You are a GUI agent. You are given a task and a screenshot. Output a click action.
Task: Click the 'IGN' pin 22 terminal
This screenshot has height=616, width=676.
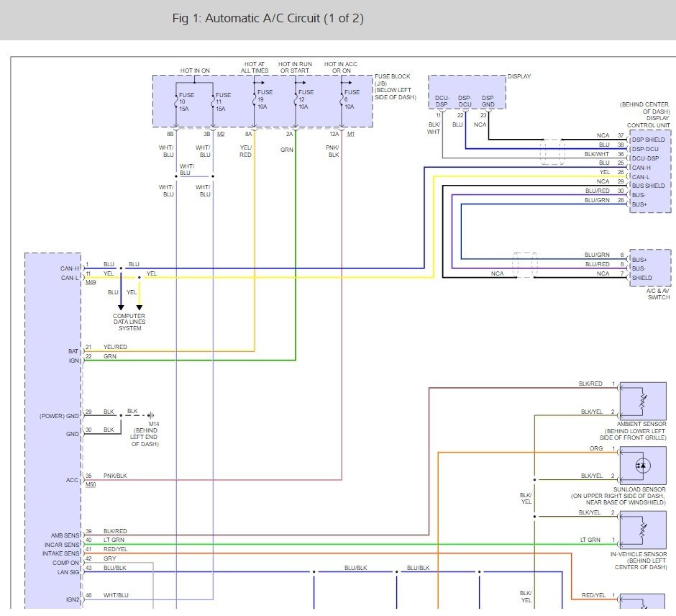[74, 361]
